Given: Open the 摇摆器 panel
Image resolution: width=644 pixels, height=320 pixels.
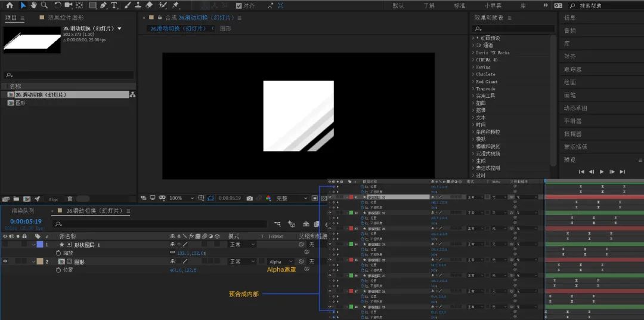Looking at the screenshot, I should coord(572,134).
